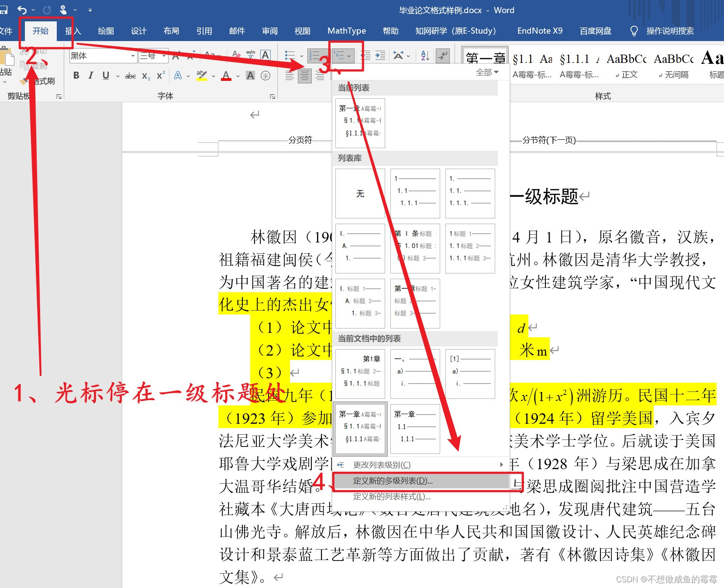724x588 pixels.
Task: Expand 更改列表级别 submenu arrow
Action: [x=501, y=465]
